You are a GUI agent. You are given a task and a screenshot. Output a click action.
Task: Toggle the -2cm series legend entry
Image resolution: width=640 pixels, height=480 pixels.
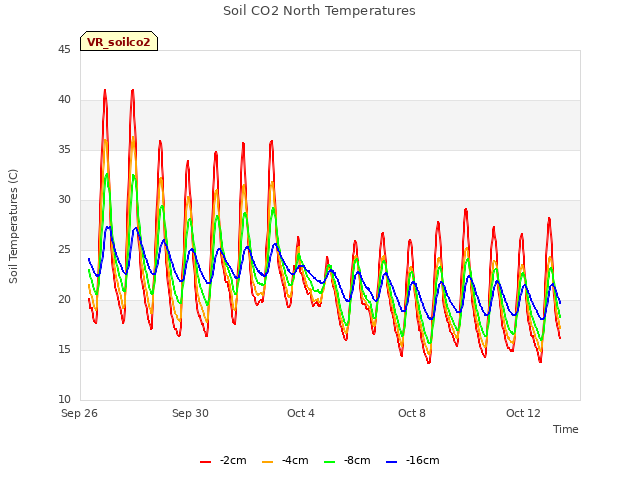click(x=223, y=461)
